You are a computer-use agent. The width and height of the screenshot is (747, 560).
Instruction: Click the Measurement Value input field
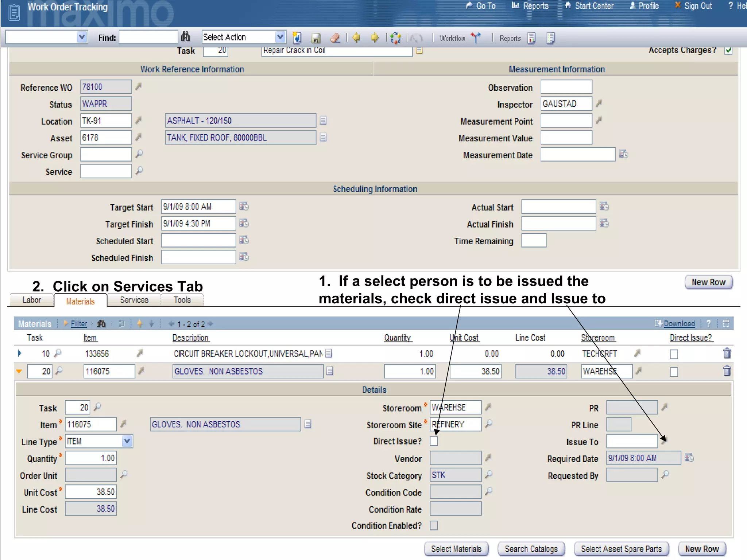(566, 137)
